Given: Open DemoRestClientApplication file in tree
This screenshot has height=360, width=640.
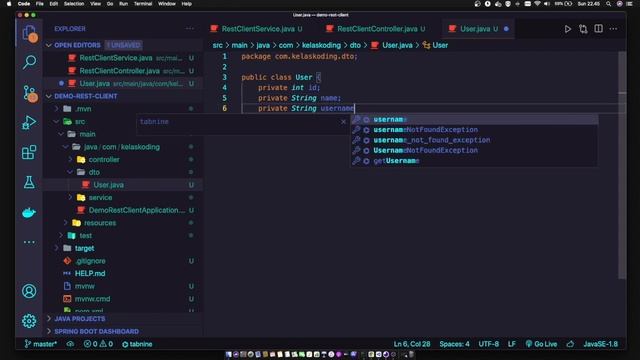Looking at the screenshot, I should [136, 210].
